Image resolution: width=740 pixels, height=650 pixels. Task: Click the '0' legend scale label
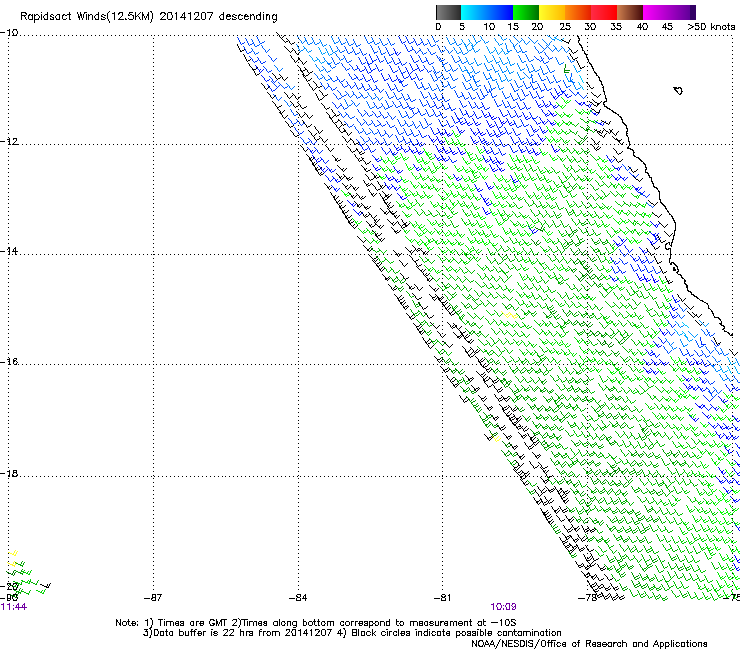tap(438, 27)
